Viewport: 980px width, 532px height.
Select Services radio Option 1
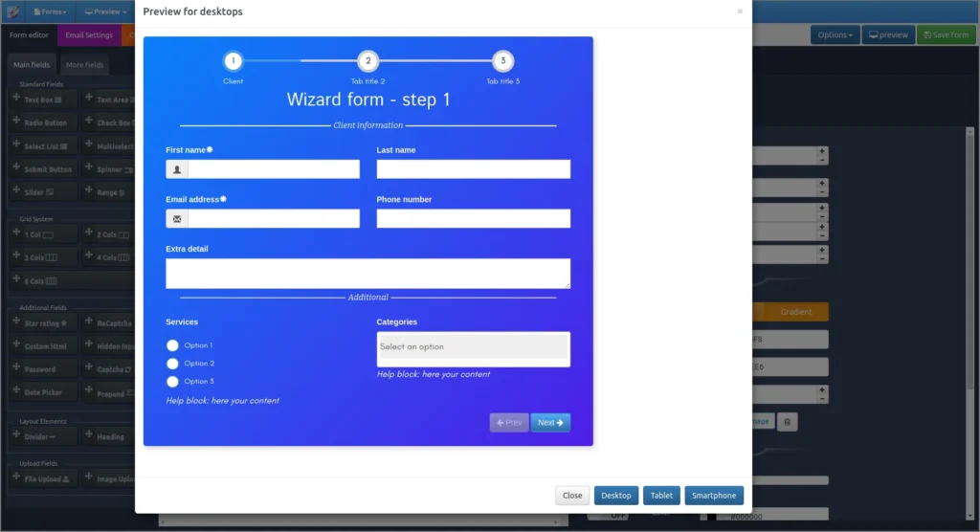click(x=172, y=345)
